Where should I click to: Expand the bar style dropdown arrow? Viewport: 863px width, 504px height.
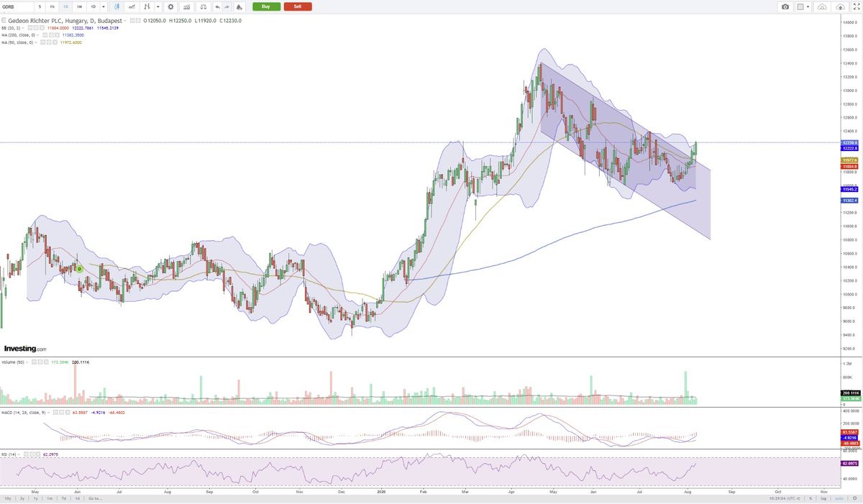tap(157, 6)
